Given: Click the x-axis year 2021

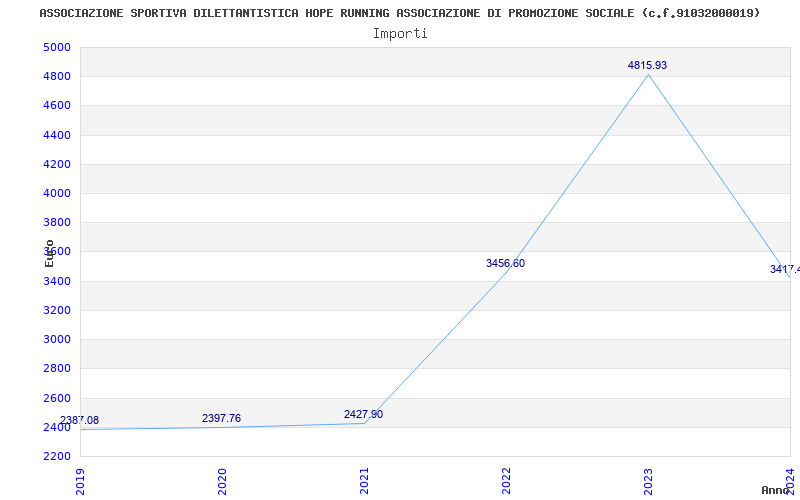Looking at the screenshot, I should click(x=364, y=482).
